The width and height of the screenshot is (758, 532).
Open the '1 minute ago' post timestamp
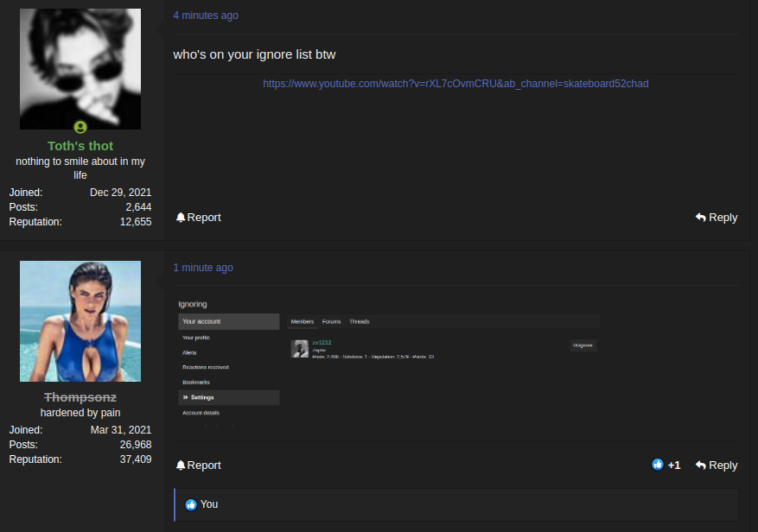pyautogui.click(x=203, y=268)
